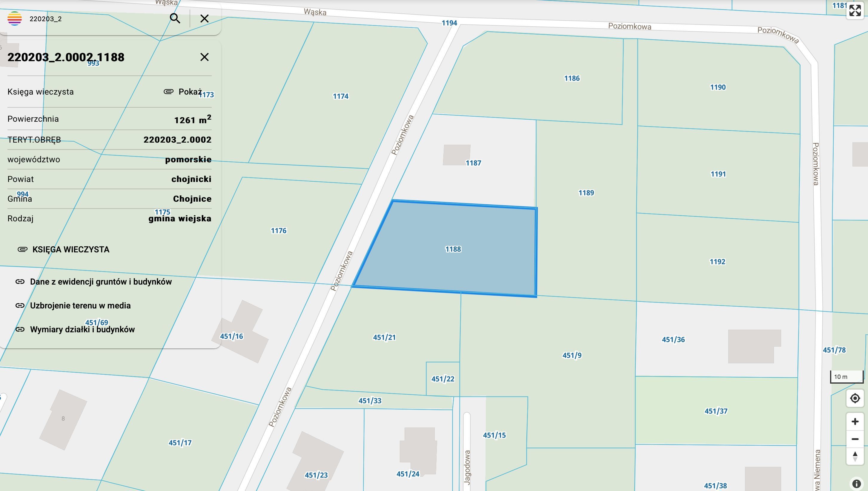This screenshot has width=868, height=491.
Task: Select parcel 451/17 on the map
Action: (x=180, y=443)
